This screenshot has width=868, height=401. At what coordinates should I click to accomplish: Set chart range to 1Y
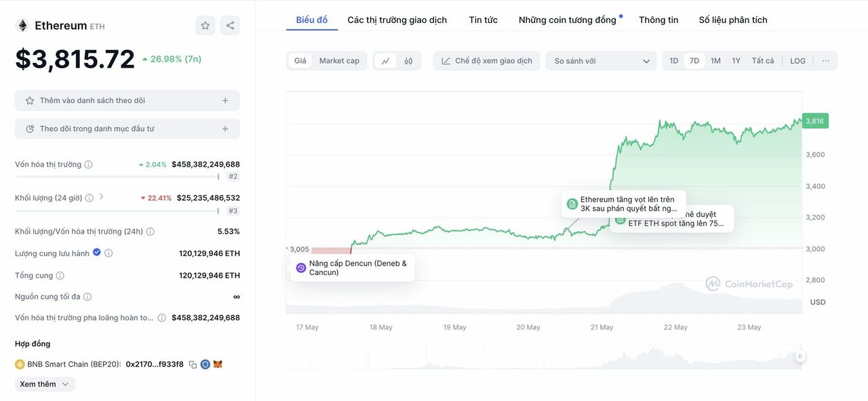coord(736,61)
